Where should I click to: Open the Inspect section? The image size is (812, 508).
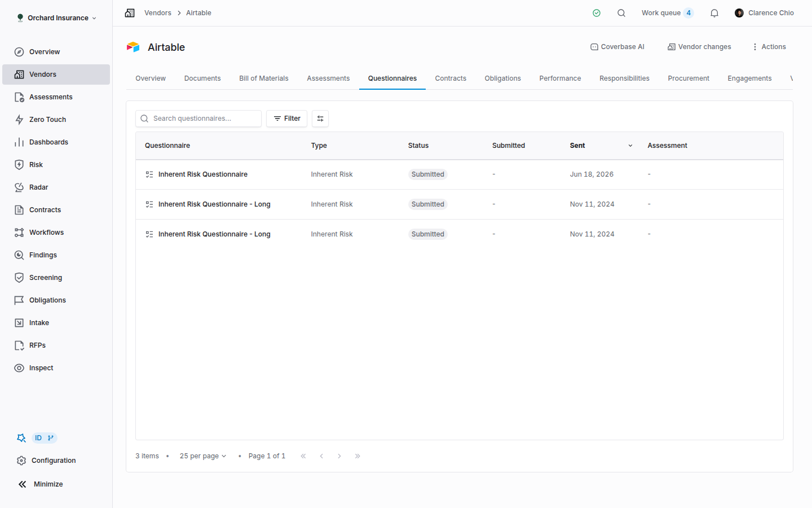[56, 368]
